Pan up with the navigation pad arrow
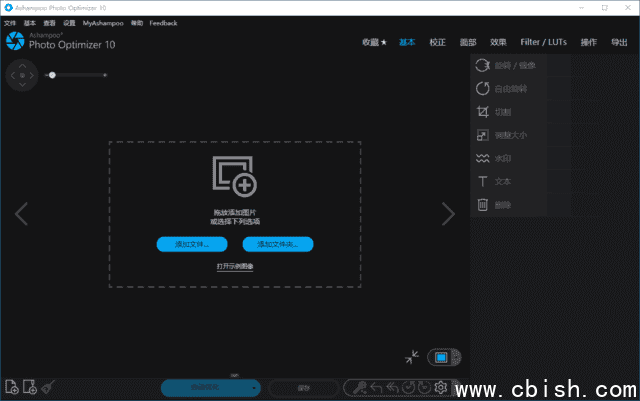This screenshot has width=640, height=401. pos(22,66)
